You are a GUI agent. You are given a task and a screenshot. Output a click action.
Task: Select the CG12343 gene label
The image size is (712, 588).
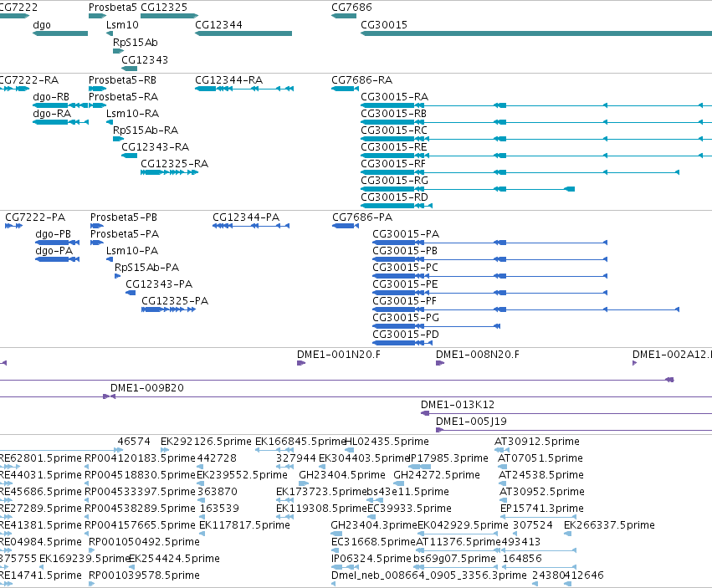pyautogui.click(x=145, y=60)
